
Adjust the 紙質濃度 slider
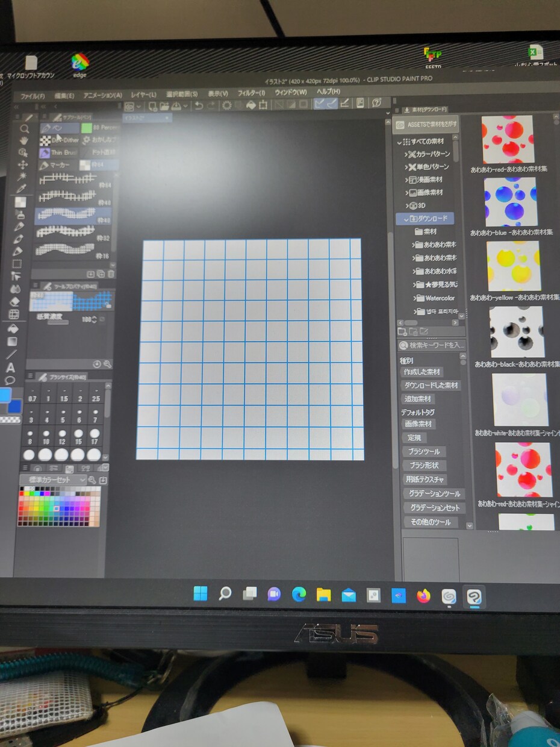[x=58, y=322]
